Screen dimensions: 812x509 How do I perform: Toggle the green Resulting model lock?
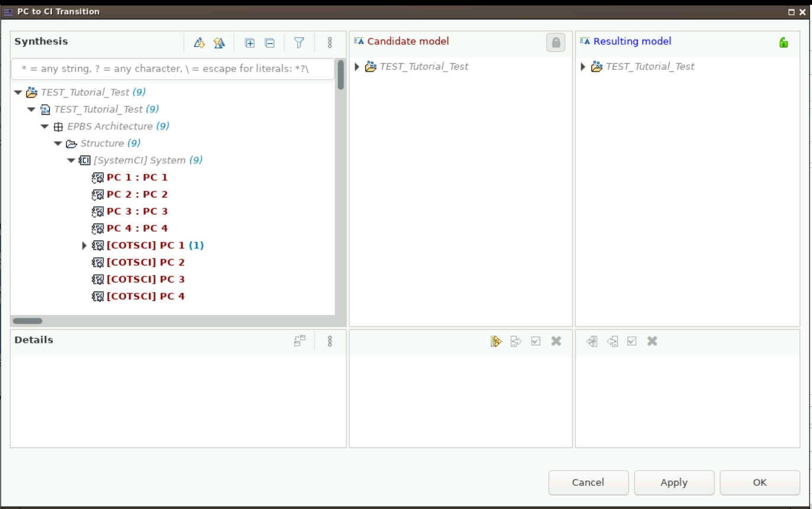click(784, 42)
